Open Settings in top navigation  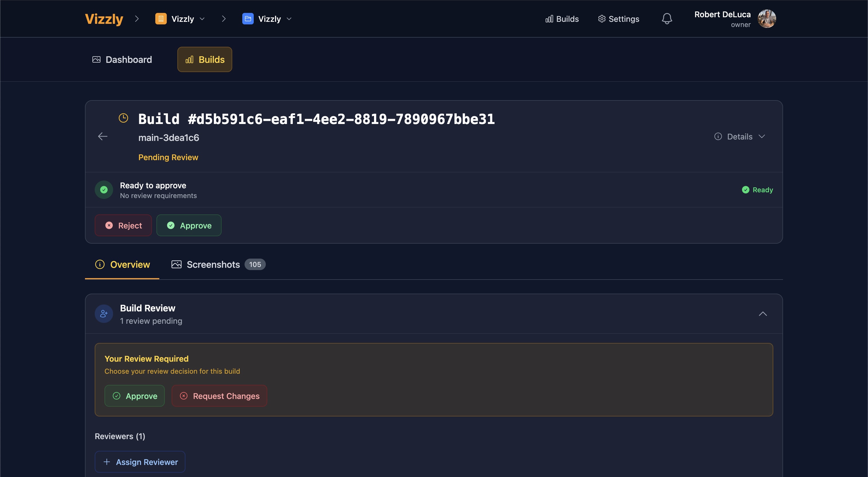point(618,19)
